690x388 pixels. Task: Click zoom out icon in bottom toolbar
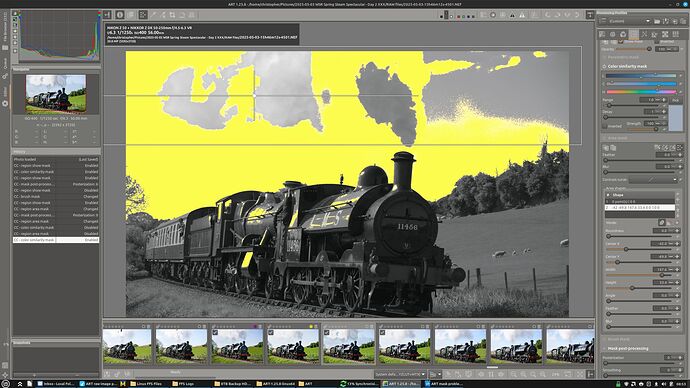(513, 374)
